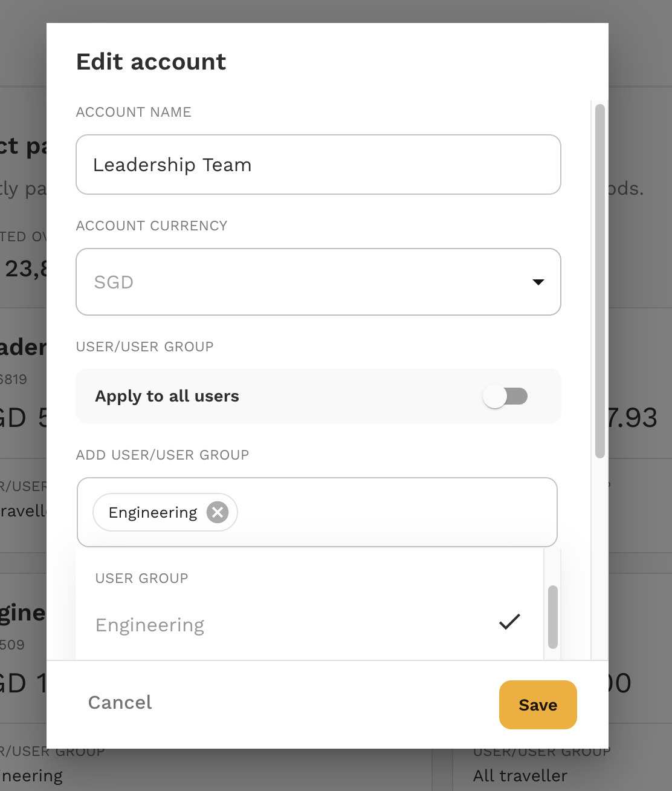The height and width of the screenshot is (791, 672).
Task: Click the Edit account heading
Action: click(151, 62)
